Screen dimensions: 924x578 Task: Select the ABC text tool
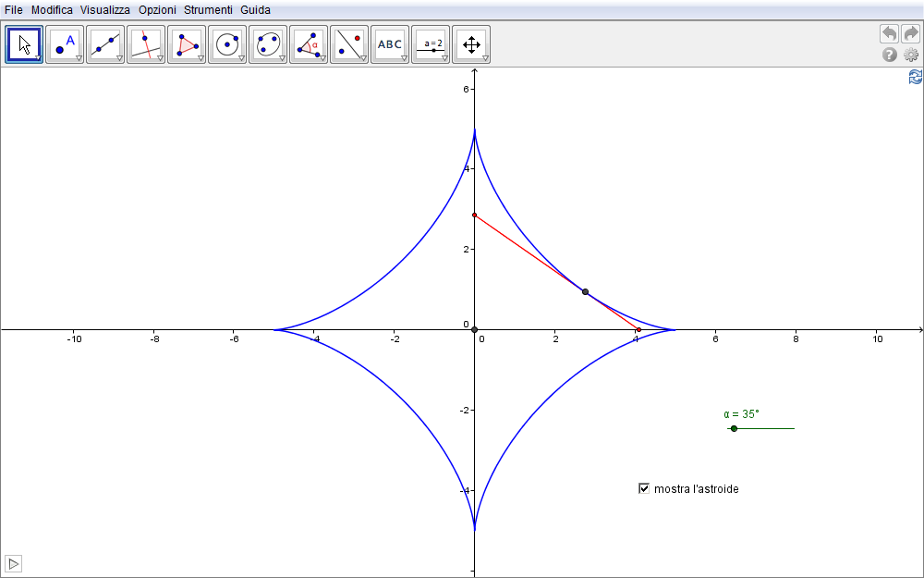390,44
